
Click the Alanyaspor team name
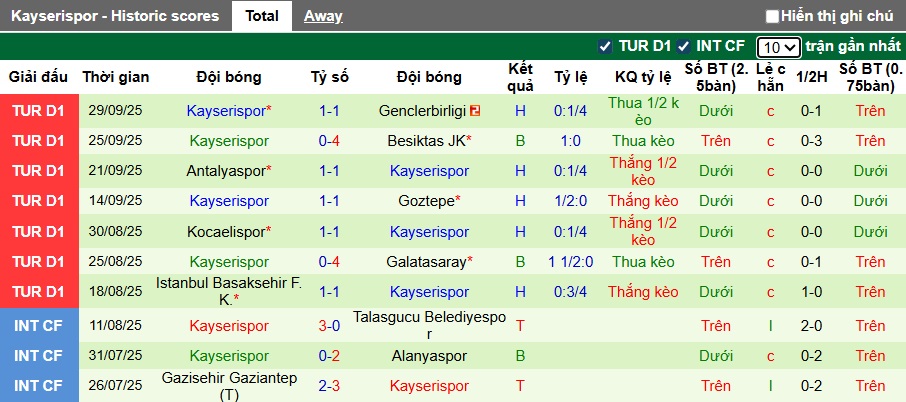click(x=429, y=356)
